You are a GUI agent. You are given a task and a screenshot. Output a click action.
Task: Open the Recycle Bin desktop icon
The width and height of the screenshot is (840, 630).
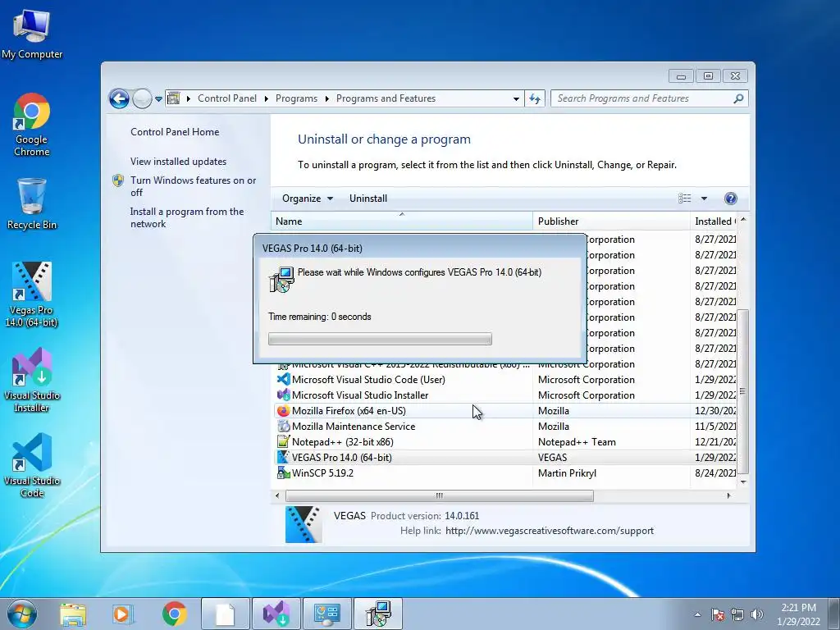point(32,203)
